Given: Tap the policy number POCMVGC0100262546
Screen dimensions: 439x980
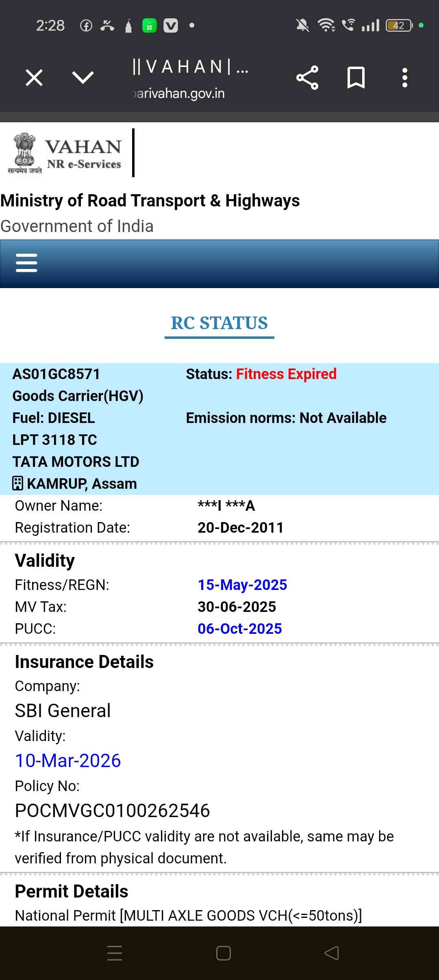Looking at the screenshot, I should (x=112, y=811).
